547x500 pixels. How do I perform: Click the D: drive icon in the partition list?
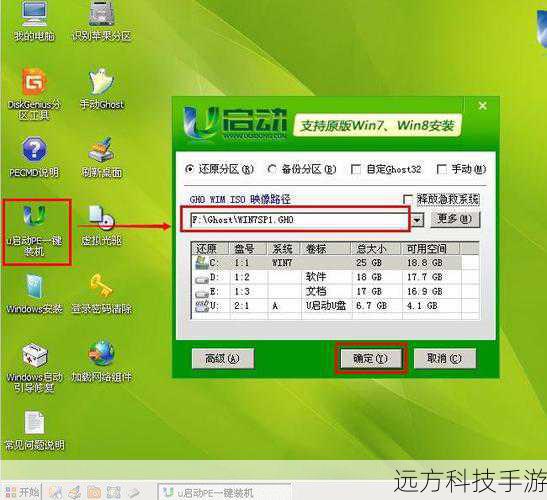[202, 279]
